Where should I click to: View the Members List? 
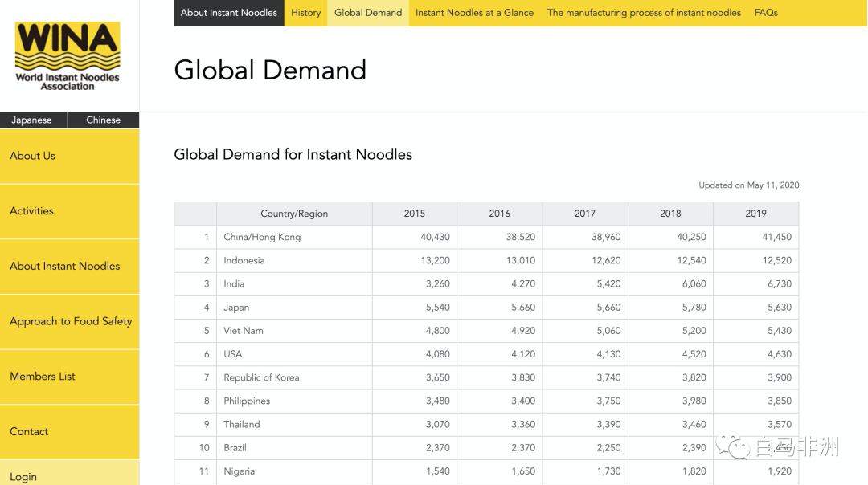(x=43, y=377)
